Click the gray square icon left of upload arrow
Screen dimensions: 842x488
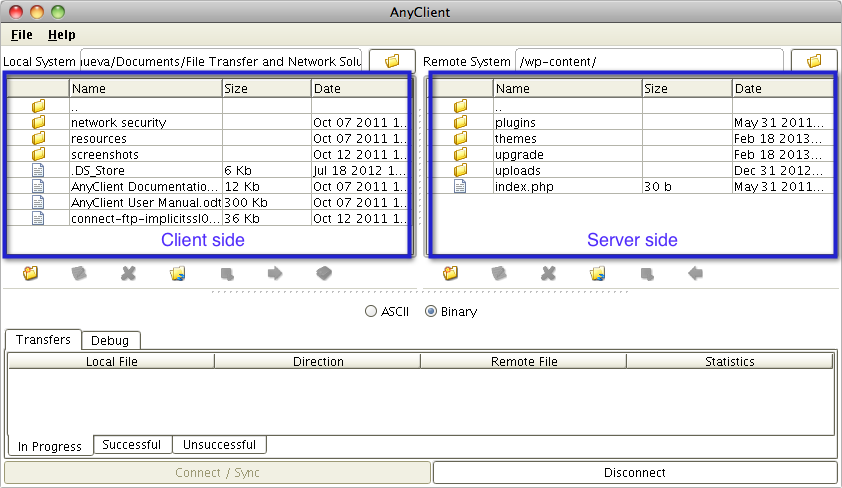click(227, 274)
